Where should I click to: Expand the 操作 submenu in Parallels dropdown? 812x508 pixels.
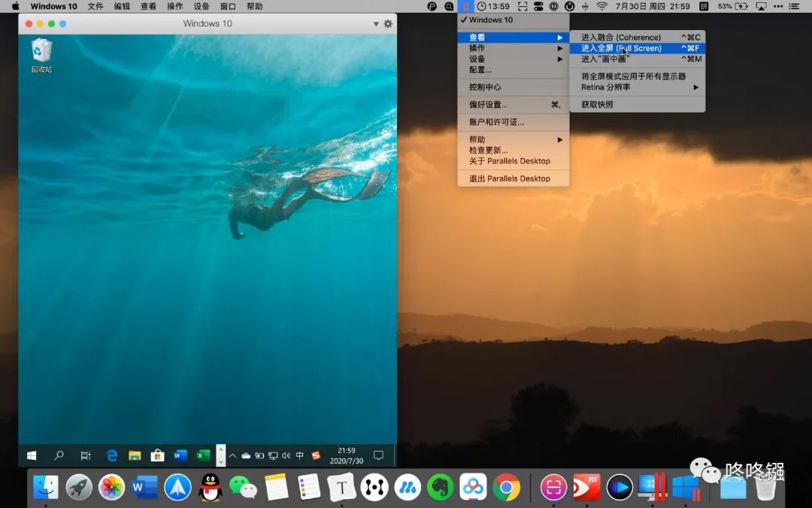[x=514, y=48]
